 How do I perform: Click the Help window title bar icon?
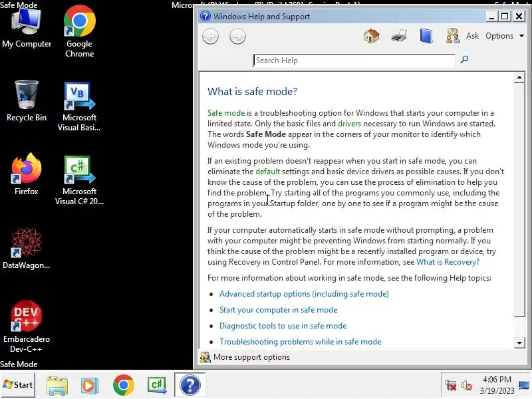205,16
